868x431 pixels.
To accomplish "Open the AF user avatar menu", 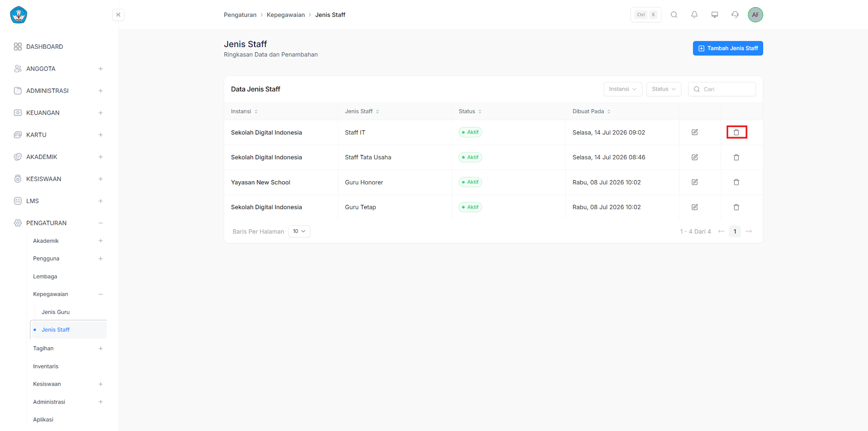I will click(x=755, y=14).
